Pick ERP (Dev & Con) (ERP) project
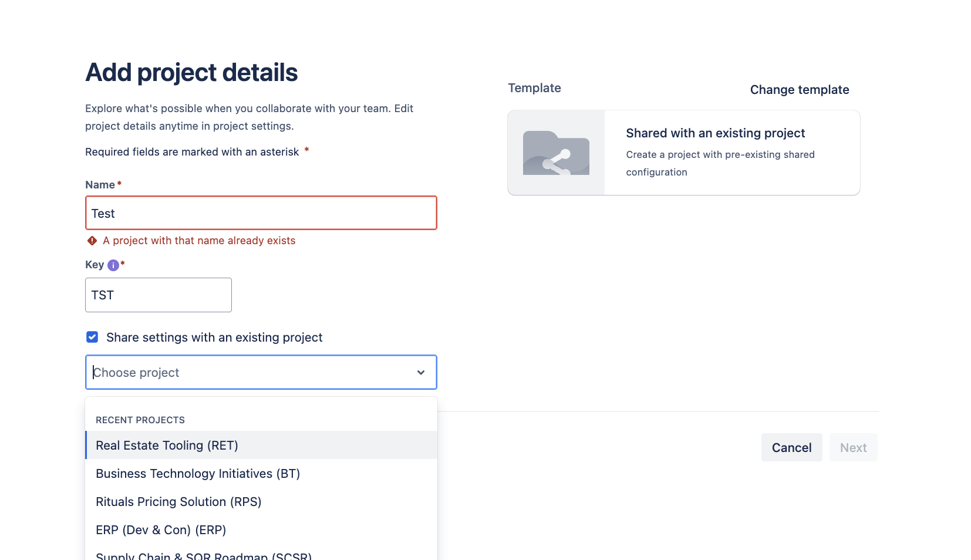The image size is (971, 560). click(161, 529)
